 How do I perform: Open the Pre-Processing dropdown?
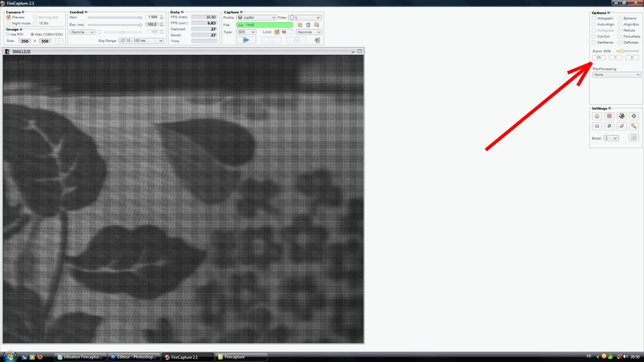pyautogui.click(x=617, y=75)
